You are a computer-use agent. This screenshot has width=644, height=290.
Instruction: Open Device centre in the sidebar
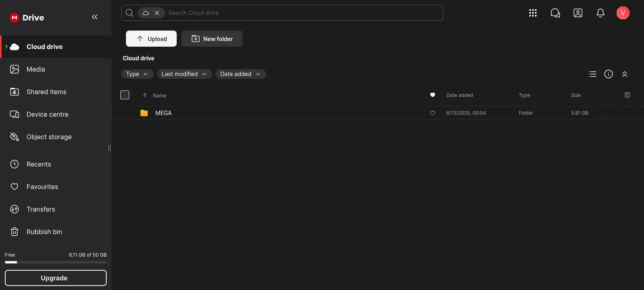click(56, 114)
